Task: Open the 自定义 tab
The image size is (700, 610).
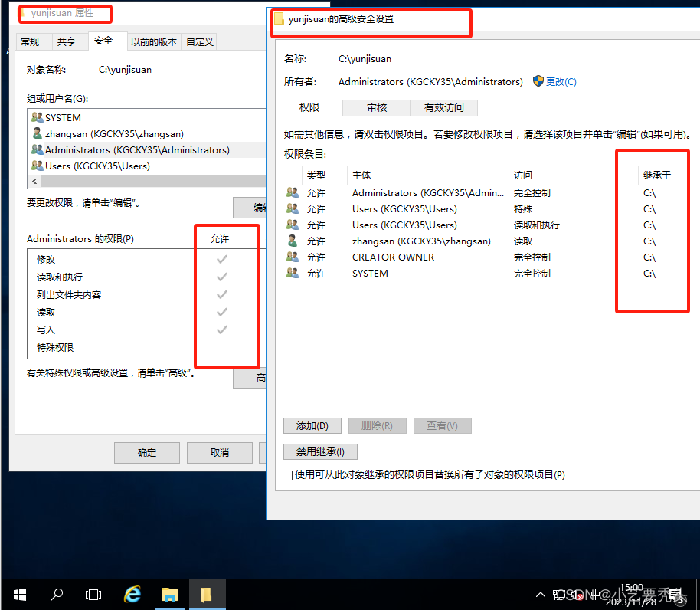Action: 200,41
